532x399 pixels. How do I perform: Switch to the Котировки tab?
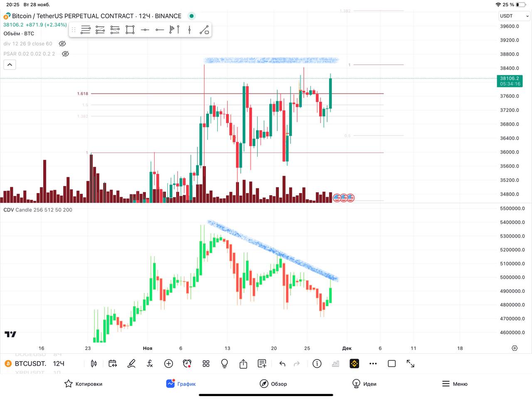(83, 384)
